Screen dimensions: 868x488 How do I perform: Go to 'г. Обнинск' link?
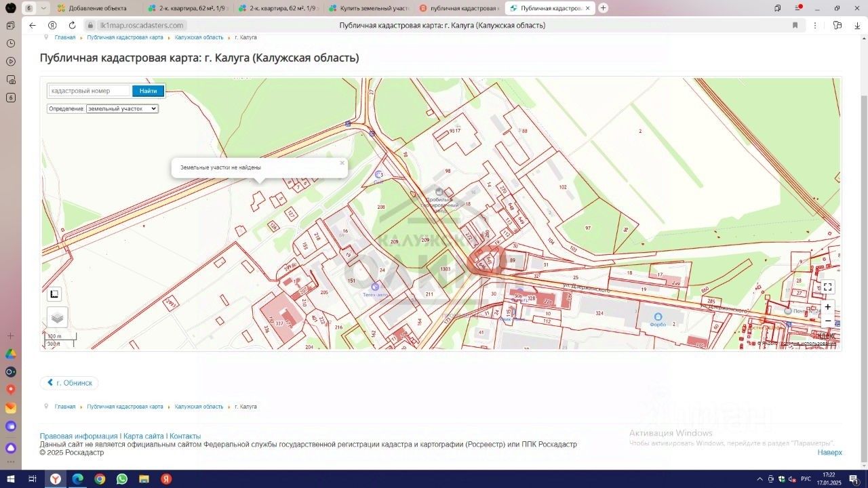tap(69, 383)
